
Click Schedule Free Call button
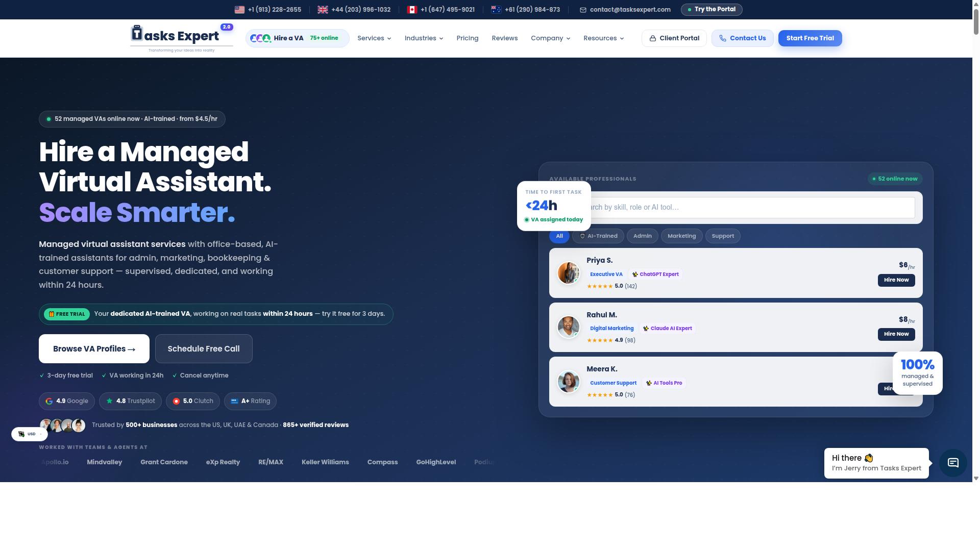204,349
